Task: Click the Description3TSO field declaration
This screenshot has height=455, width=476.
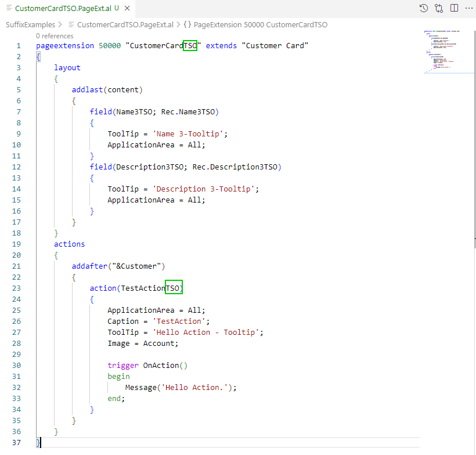Action: point(186,167)
